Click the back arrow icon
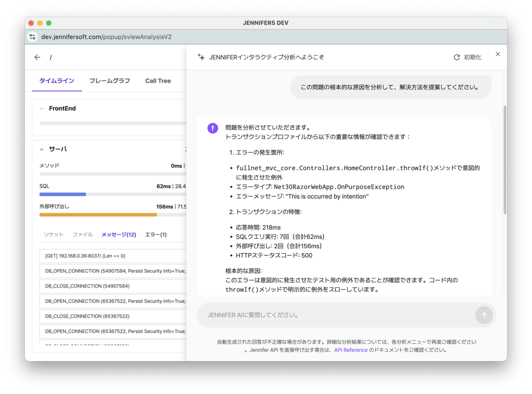 [37, 58]
